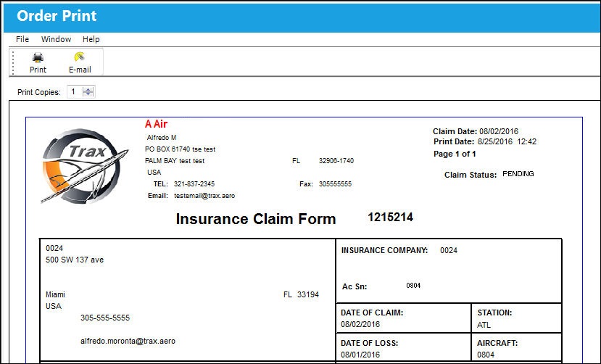Click the PENDING claim status value
Image resolution: width=601 pixels, height=364 pixels.
518,174
